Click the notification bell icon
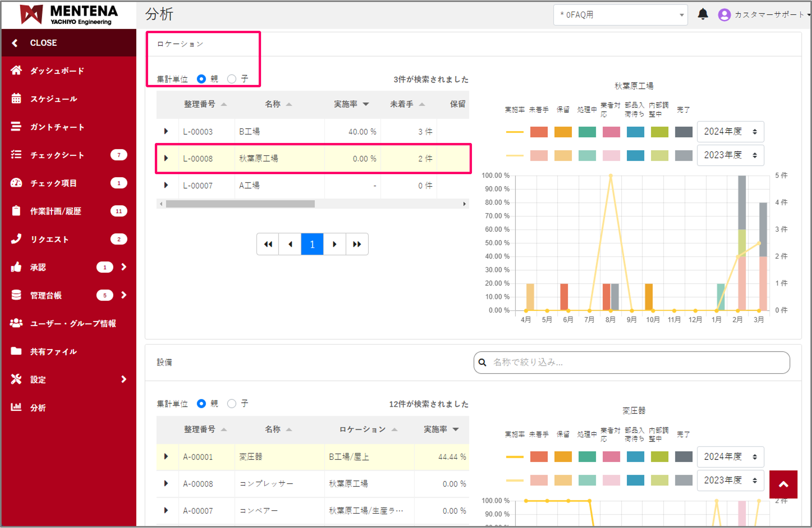Screen dimensions: 812x528 [703, 15]
